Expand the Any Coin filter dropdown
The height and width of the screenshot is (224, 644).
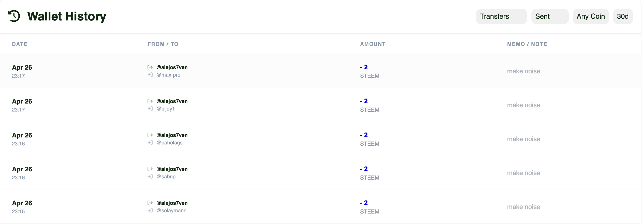590,16
